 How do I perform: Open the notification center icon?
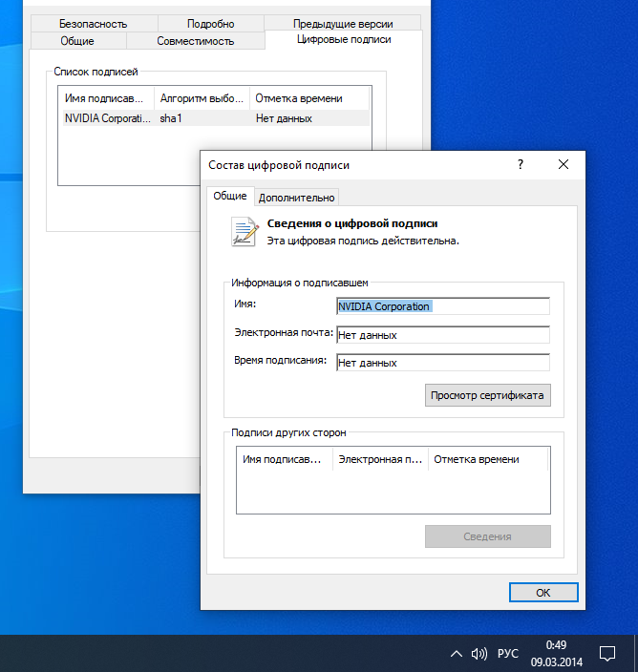pos(607,654)
